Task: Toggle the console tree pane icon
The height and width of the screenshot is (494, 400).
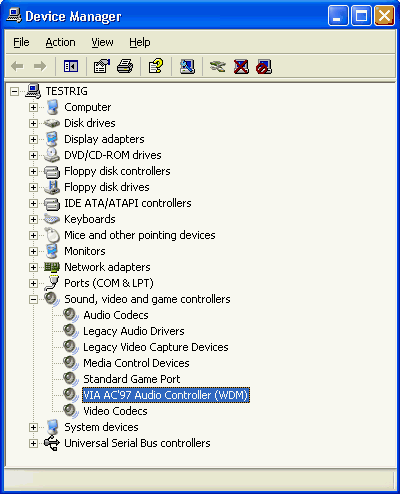Action: click(x=71, y=66)
